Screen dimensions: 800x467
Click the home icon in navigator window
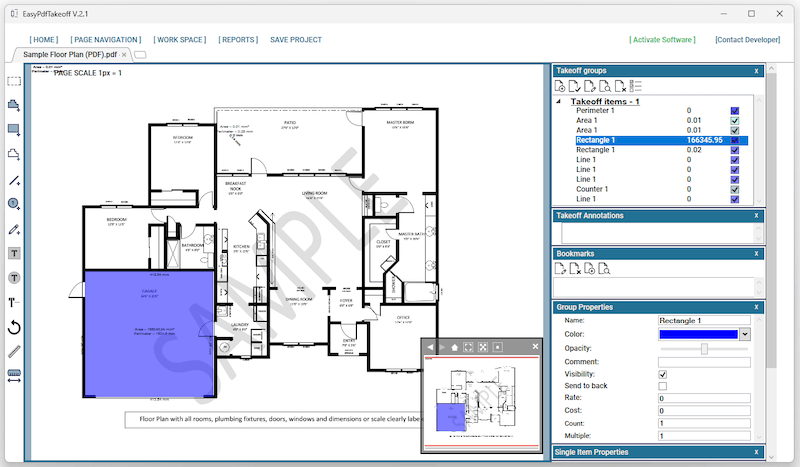[454, 347]
